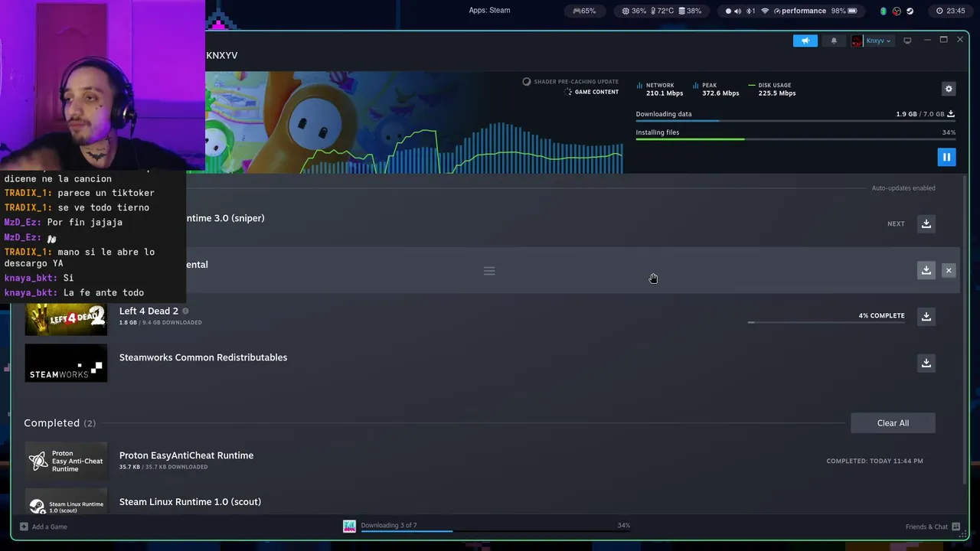The image size is (980, 551).
Task: Download Steamworks Common Redistributables now
Action: [x=926, y=363]
